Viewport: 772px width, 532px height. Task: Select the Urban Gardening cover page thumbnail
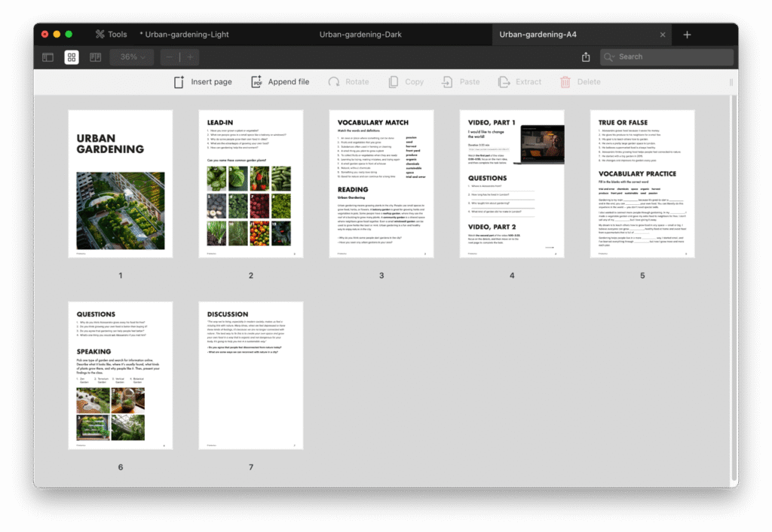(x=121, y=185)
